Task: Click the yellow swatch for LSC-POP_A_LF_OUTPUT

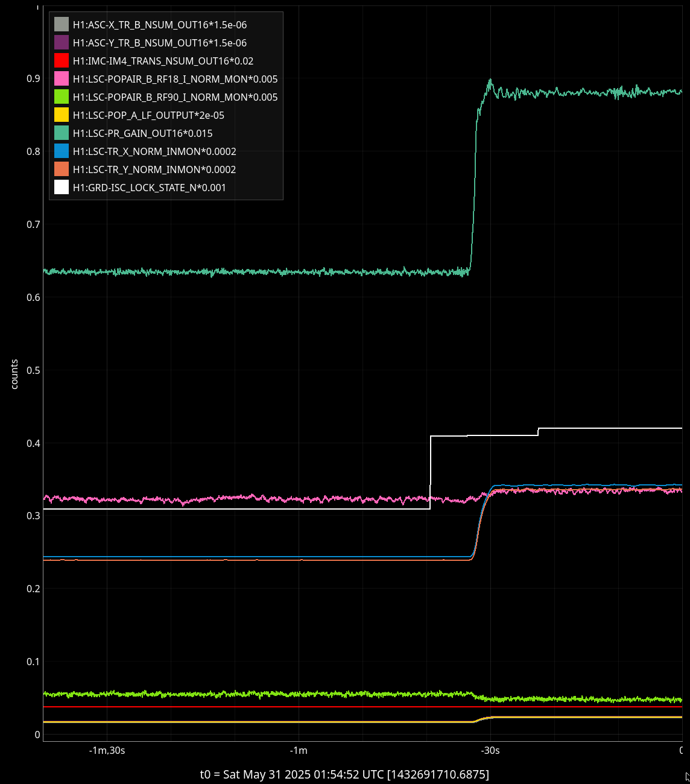Action: [62, 115]
